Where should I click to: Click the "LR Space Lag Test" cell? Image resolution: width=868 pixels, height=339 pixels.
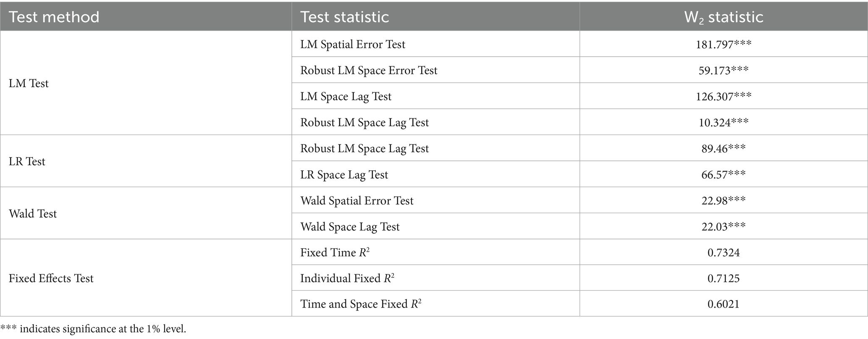344,175
